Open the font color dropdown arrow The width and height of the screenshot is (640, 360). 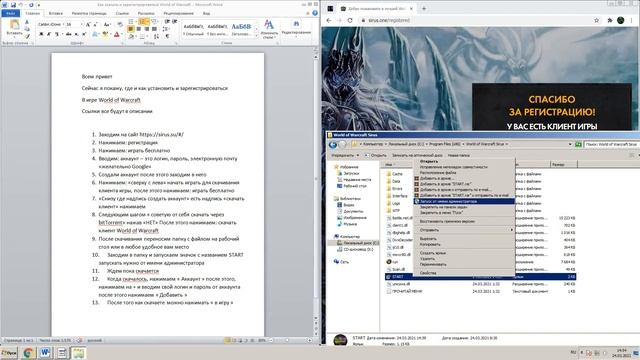[122, 35]
